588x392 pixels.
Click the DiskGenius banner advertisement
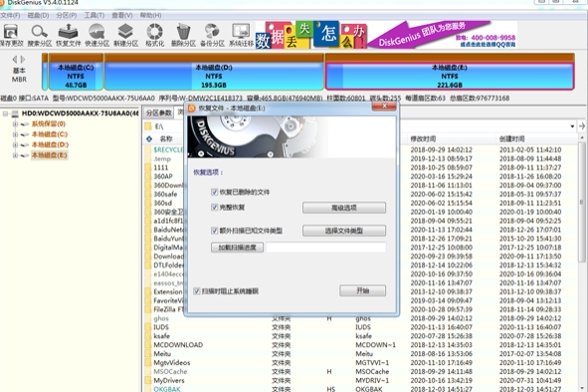pyautogui.click(x=386, y=35)
